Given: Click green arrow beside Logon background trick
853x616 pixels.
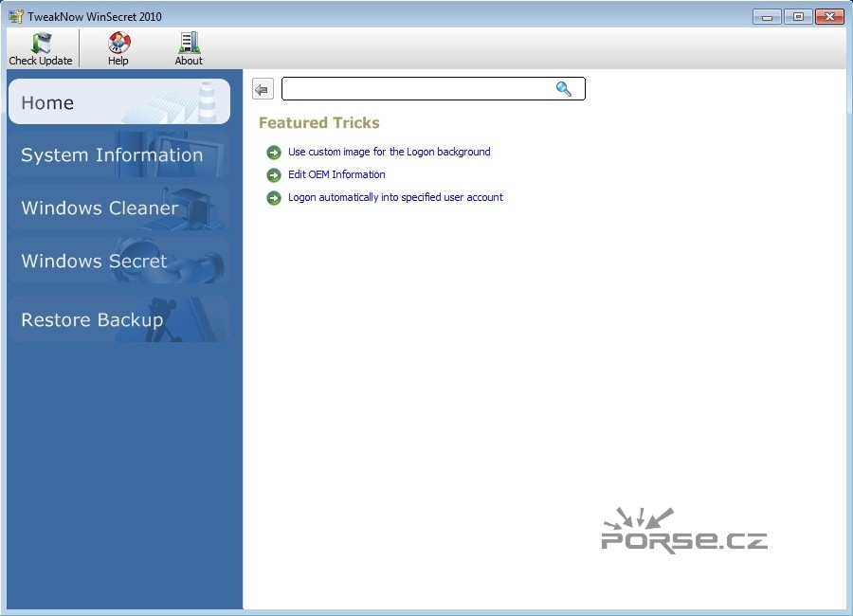Looking at the screenshot, I should [274, 153].
